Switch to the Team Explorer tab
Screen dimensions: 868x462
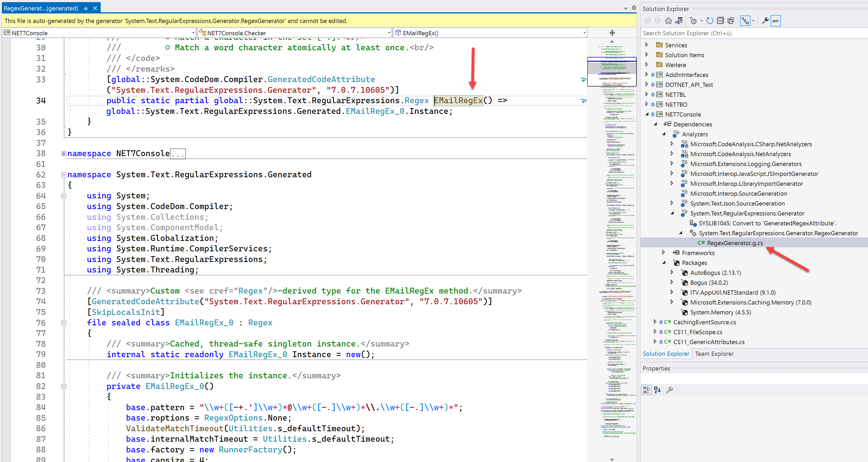coord(714,354)
